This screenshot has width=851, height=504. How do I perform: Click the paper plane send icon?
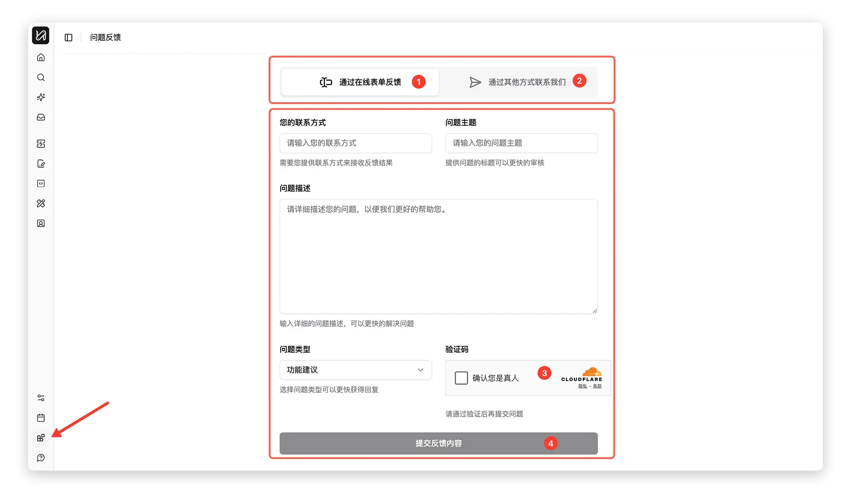[475, 82]
